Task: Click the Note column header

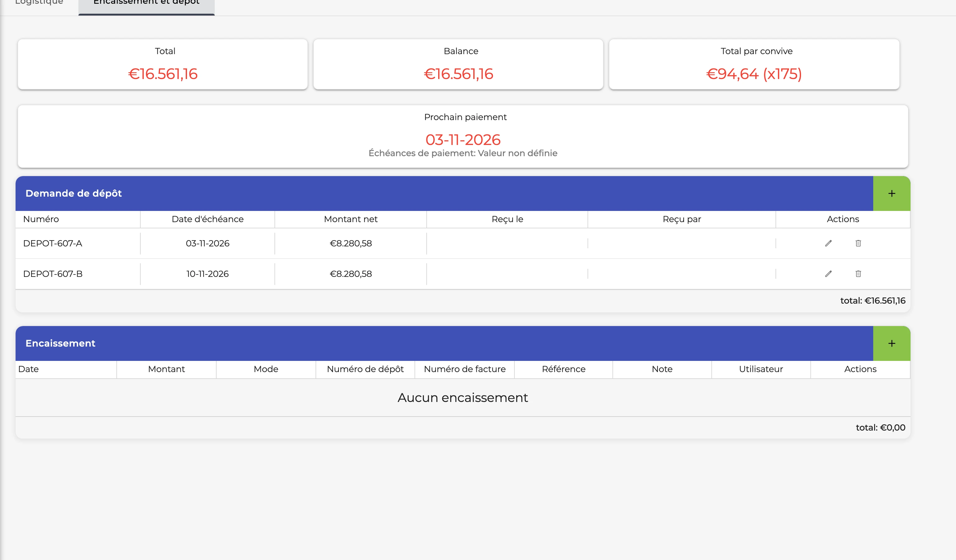Action: click(x=662, y=369)
